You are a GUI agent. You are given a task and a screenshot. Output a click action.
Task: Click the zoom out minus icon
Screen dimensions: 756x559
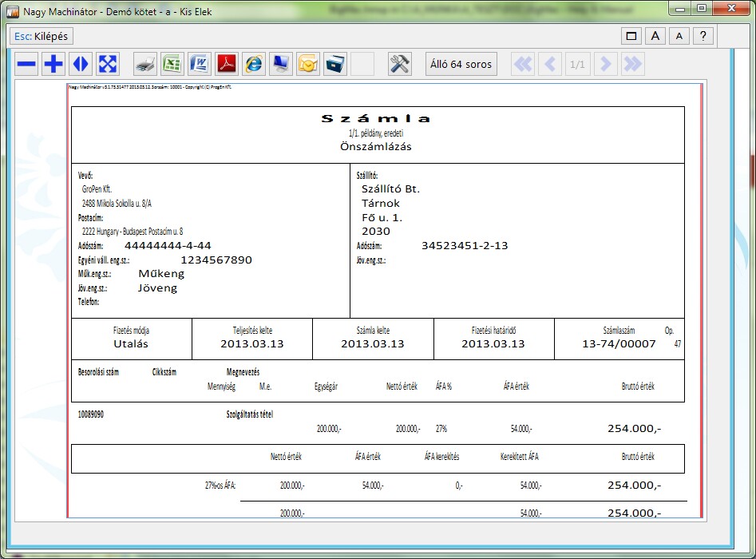tap(27, 64)
